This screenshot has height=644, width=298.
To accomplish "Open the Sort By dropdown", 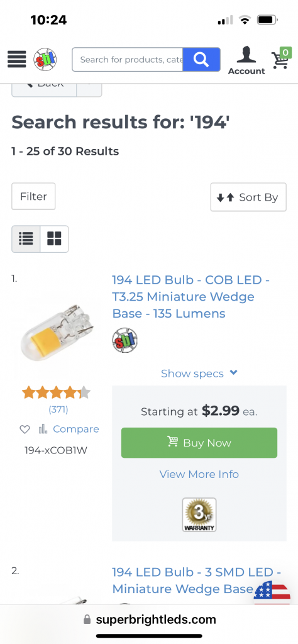I will [x=248, y=197].
